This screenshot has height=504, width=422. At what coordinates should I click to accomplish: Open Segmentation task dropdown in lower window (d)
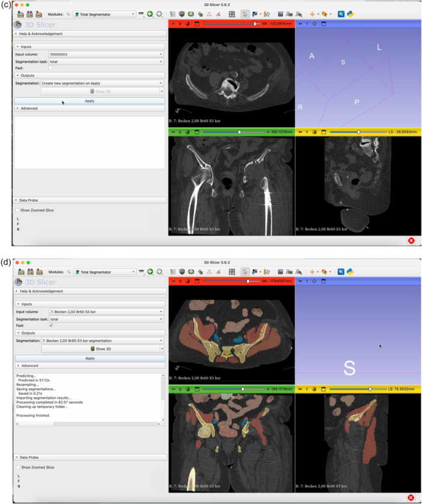[106, 319]
